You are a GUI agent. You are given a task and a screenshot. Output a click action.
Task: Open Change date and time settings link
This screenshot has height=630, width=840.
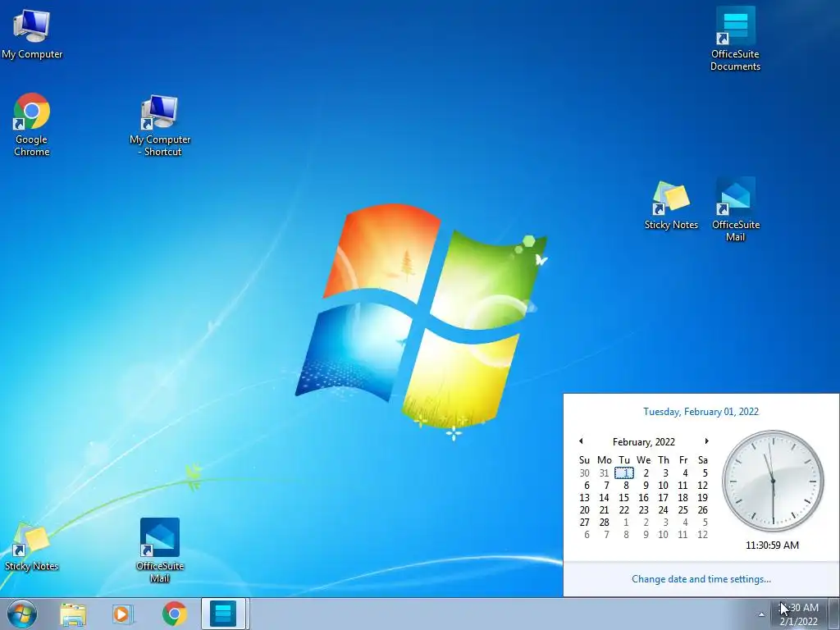pyautogui.click(x=701, y=579)
